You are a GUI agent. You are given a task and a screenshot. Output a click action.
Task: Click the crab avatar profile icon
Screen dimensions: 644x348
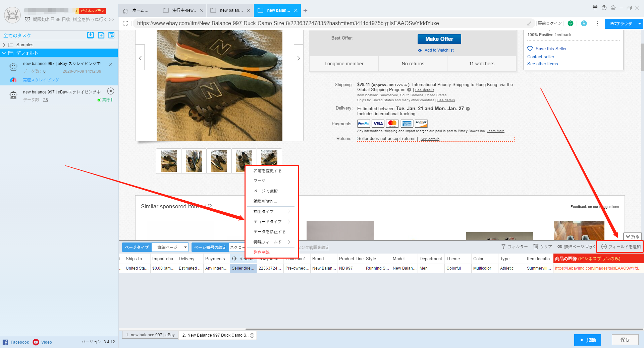pos(12,15)
